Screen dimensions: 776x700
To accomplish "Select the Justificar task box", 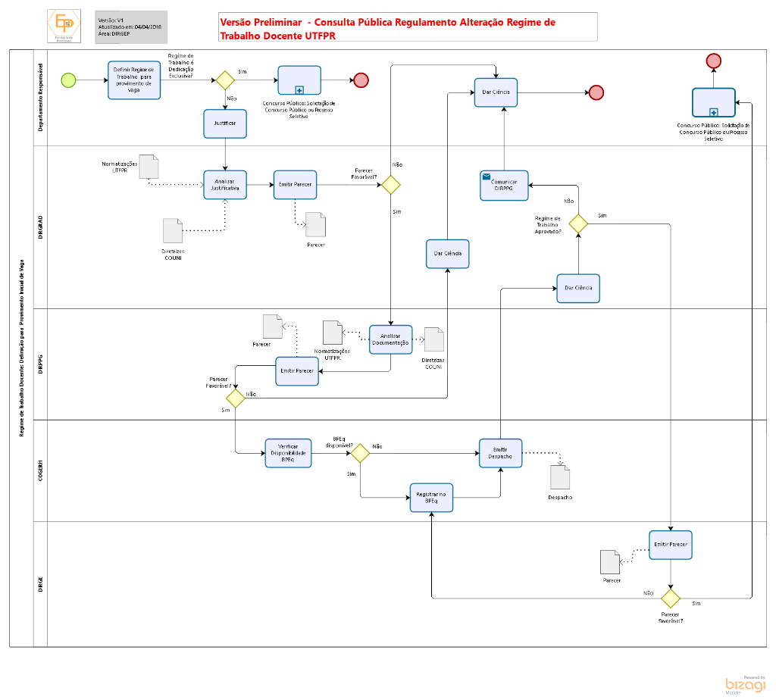I will [x=225, y=123].
